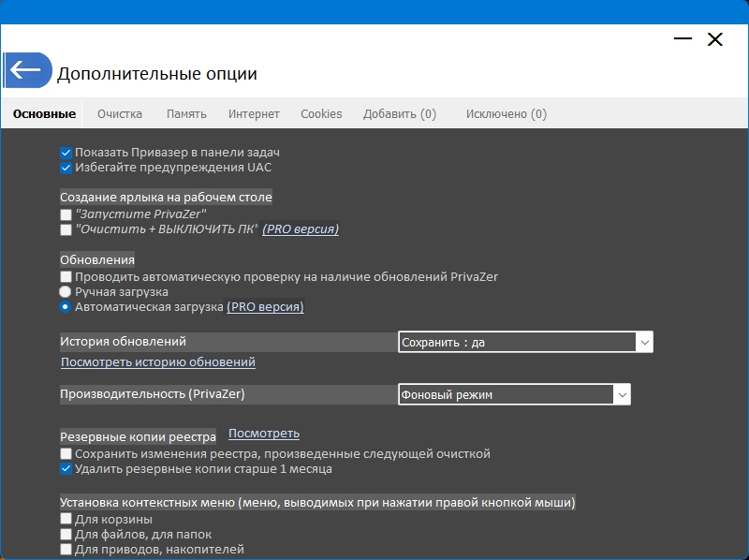Select the Автоматическая загрузка radio button
Viewport: 749px width, 560px height.
pyautogui.click(x=65, y=307)
